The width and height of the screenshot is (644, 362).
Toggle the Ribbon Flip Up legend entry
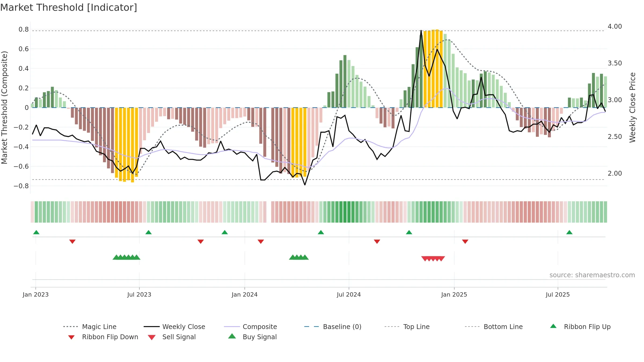click(580, 327)
